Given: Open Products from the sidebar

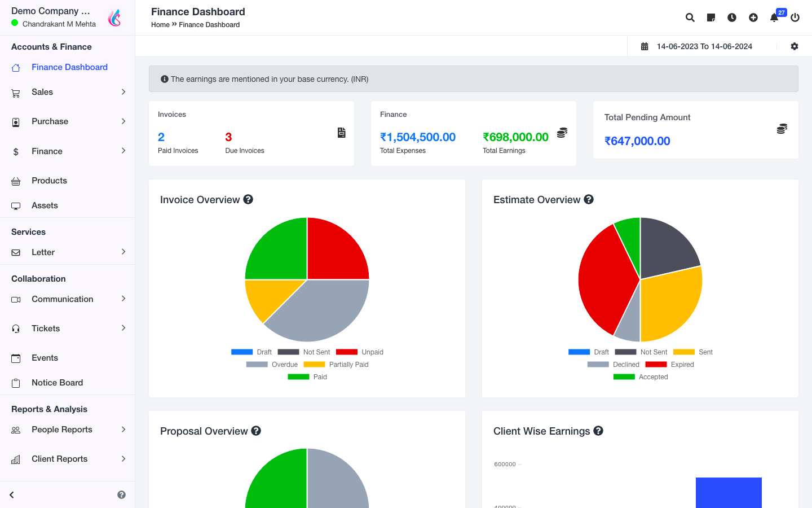Looking at the screenshot, I should [48, 180].
